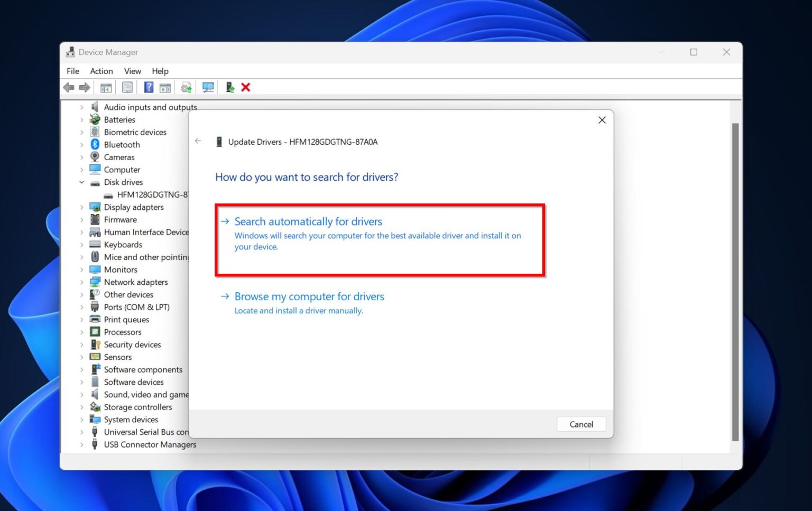
Task: Click the Cancel button
Action: pos(581,424)
